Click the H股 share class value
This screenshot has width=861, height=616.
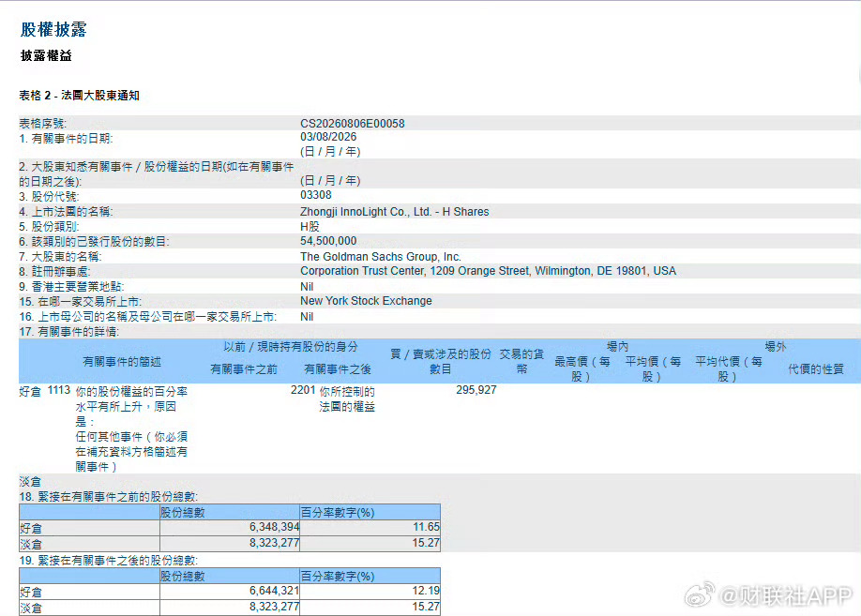(x=310, y=226)
